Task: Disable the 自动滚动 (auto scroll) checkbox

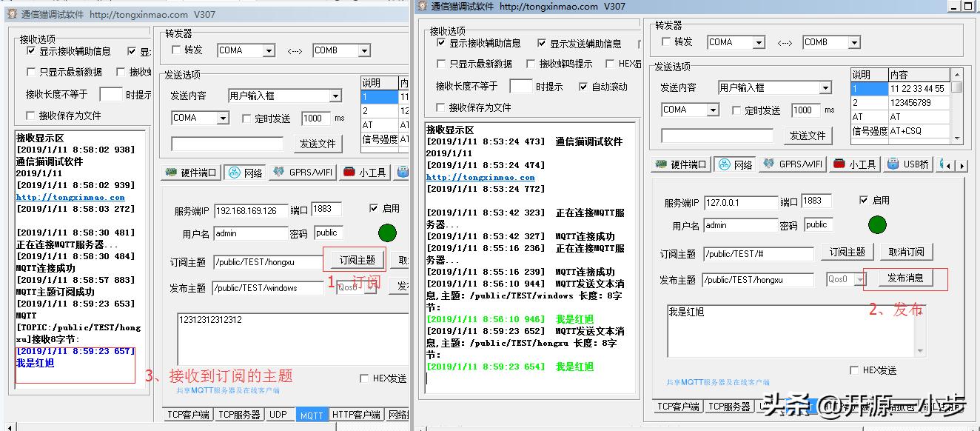Action: (x=584, y=87)
